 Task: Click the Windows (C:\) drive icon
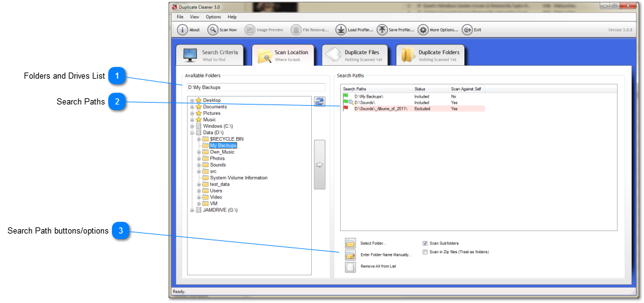[199, 126]
